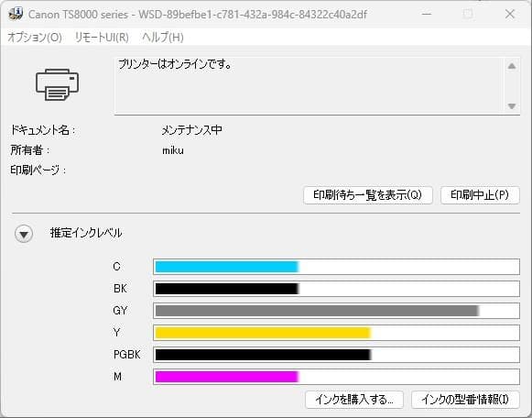Click the printer status icon
This screenshot has height=418, width=532.
point(57,84)
